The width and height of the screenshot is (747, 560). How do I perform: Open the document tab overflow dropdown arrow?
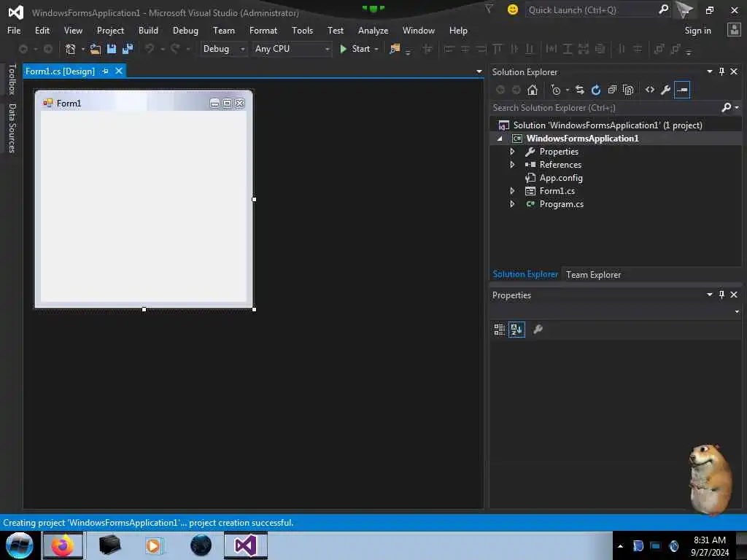(x=479, y=71)
